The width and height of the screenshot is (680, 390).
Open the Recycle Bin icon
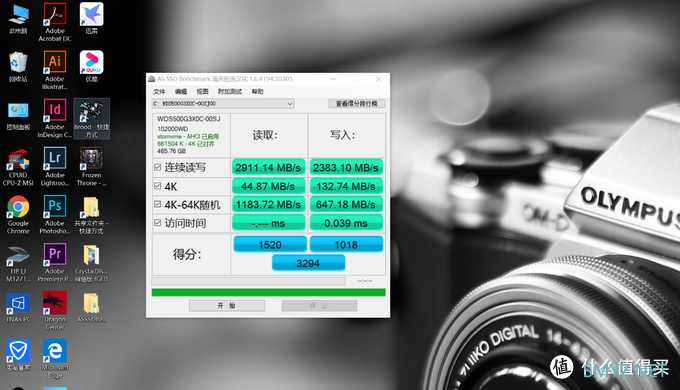(x=18, y=67)
